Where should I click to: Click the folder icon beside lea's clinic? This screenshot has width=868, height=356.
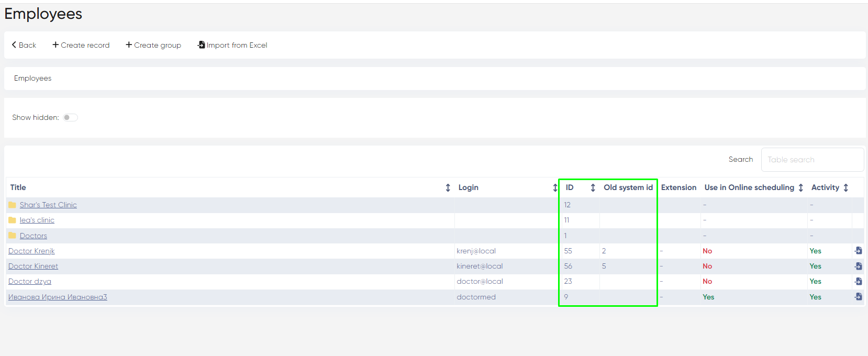point(13,220)
